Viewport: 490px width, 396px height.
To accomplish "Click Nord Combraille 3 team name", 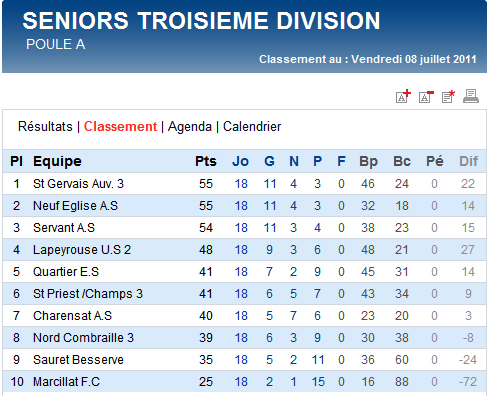I will 83,338.
